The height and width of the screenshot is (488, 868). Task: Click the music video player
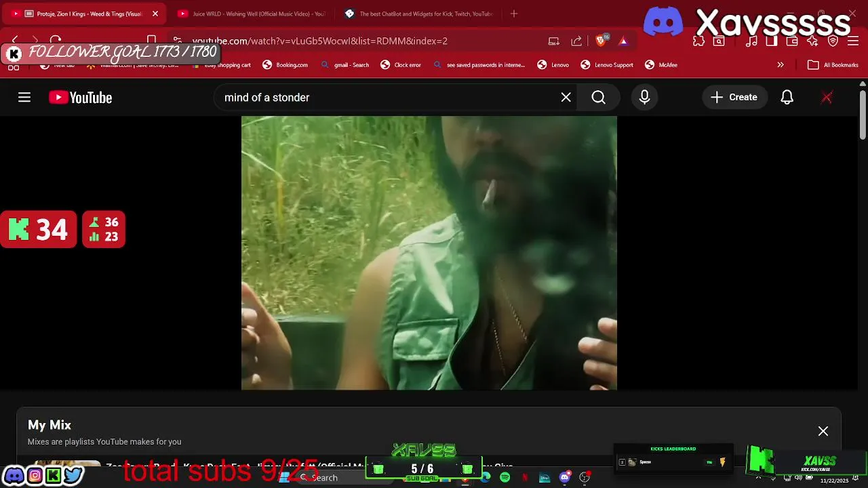(429, 253)
